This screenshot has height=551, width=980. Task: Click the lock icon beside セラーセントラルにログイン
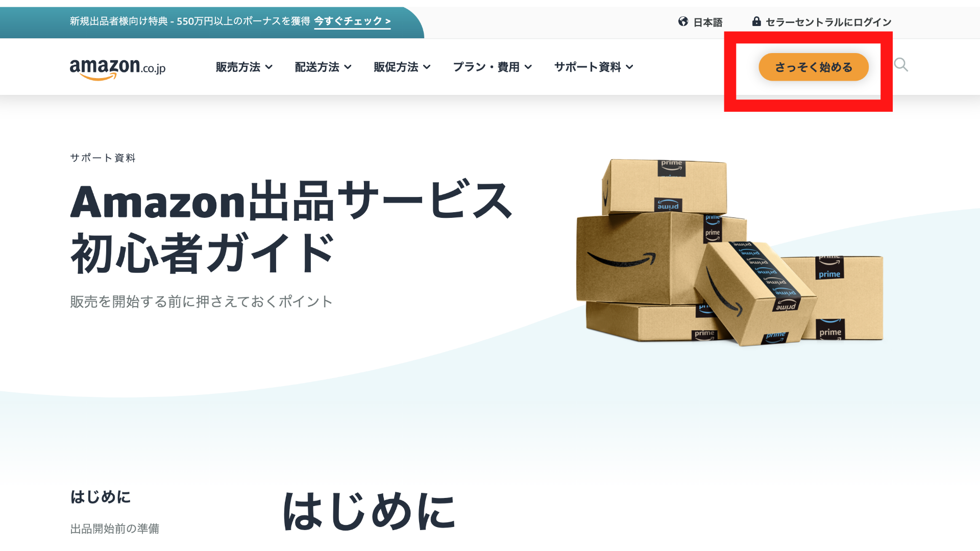click(x=756, y=21)
